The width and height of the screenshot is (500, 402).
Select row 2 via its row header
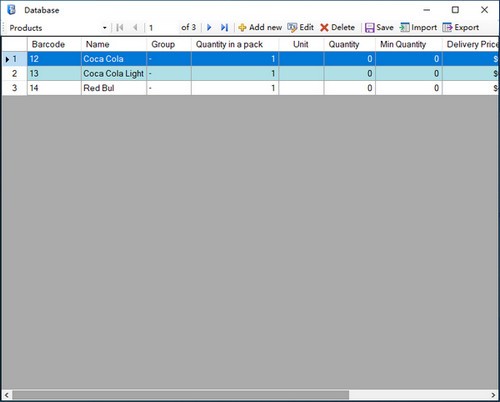pos(14,73)
